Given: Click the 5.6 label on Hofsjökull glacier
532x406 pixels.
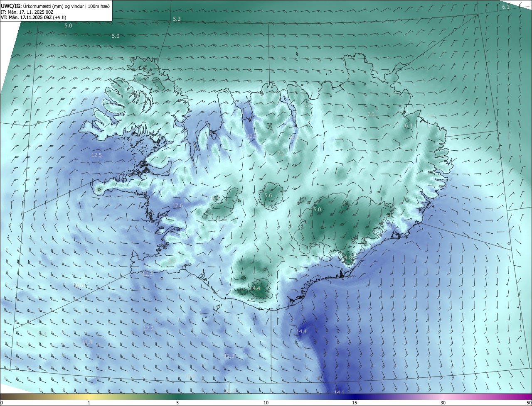Looking at the screenshot, I should (268, 196).
